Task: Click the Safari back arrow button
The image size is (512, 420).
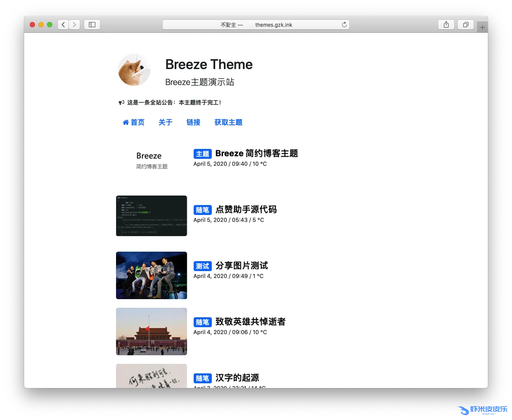Action: pyautogui.click(x=63, y=25)
